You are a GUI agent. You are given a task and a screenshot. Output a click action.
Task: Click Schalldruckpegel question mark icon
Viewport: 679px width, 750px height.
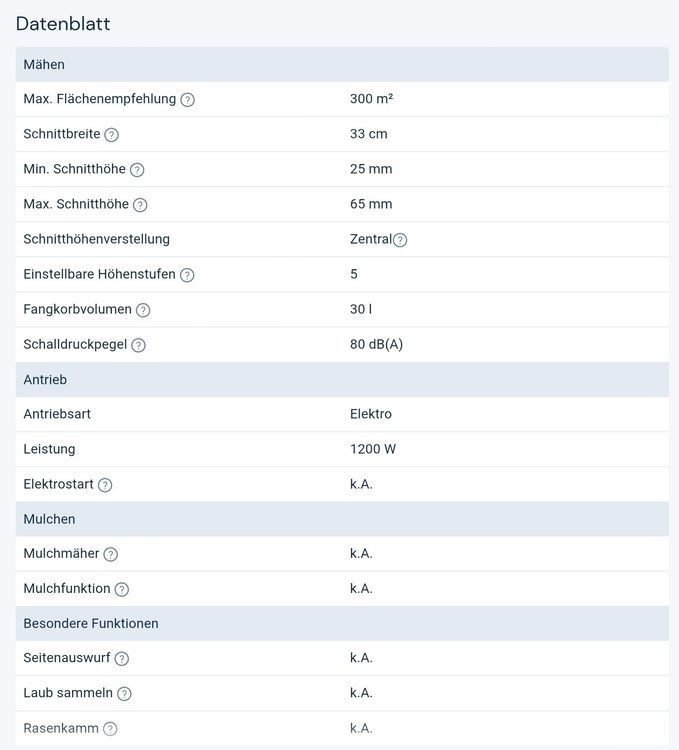tap(139, 345)
